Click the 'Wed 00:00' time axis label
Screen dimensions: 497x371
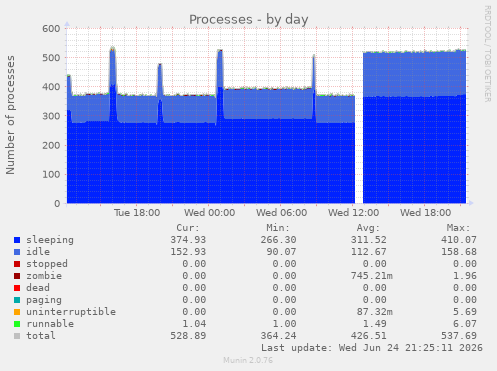click(209, 213)
